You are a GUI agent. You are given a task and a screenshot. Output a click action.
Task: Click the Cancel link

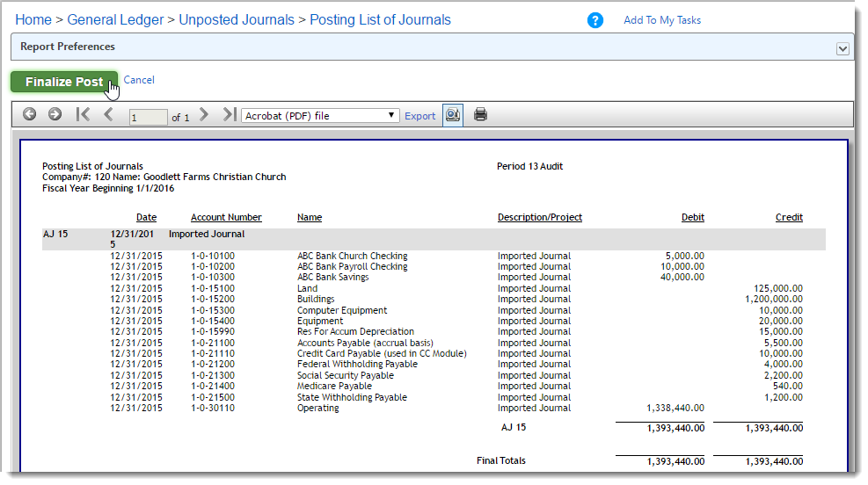(139, 80)
